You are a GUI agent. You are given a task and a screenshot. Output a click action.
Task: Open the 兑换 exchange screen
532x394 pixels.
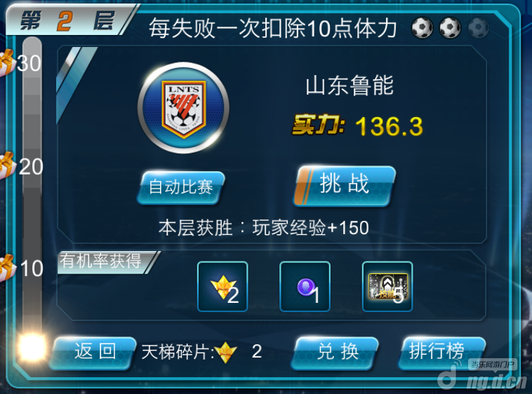tap(335, 353)
